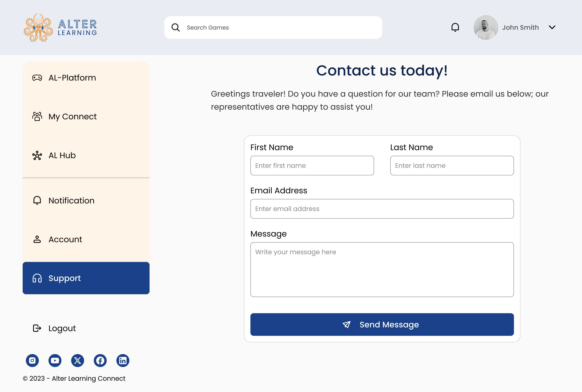
Task: Click the Alter Learning octopus logo
Action: [38, 27]
